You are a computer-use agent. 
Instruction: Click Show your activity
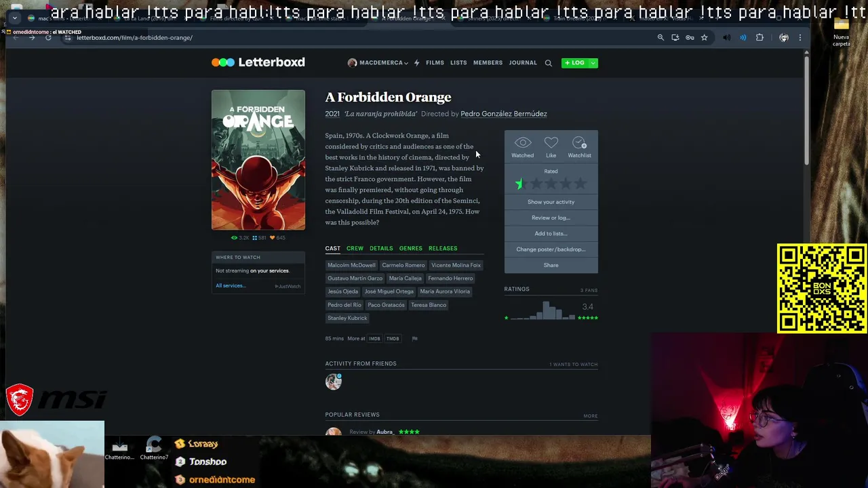pyautogui.click(x=551, y=202)
